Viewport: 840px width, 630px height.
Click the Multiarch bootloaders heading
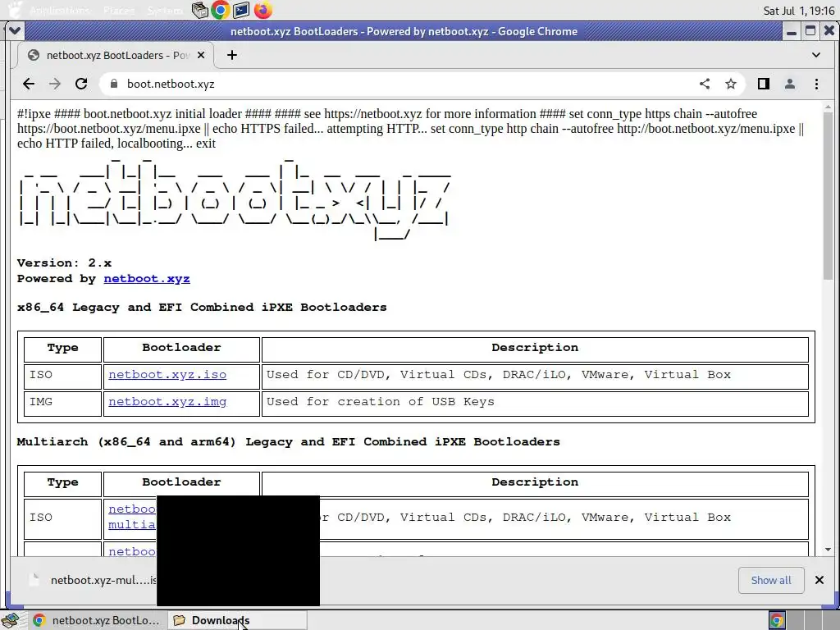tap(288, 442)
